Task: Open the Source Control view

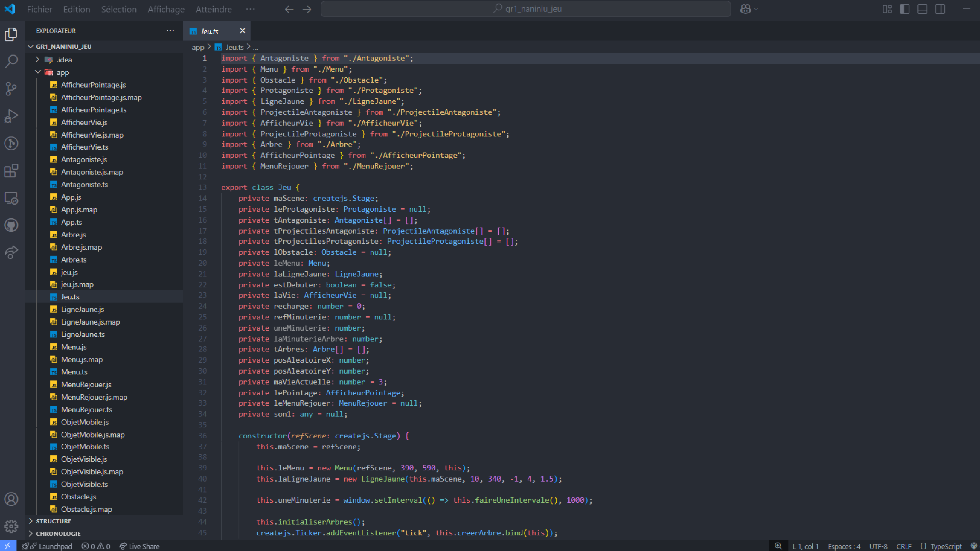Action: click(x=11, y=89)
